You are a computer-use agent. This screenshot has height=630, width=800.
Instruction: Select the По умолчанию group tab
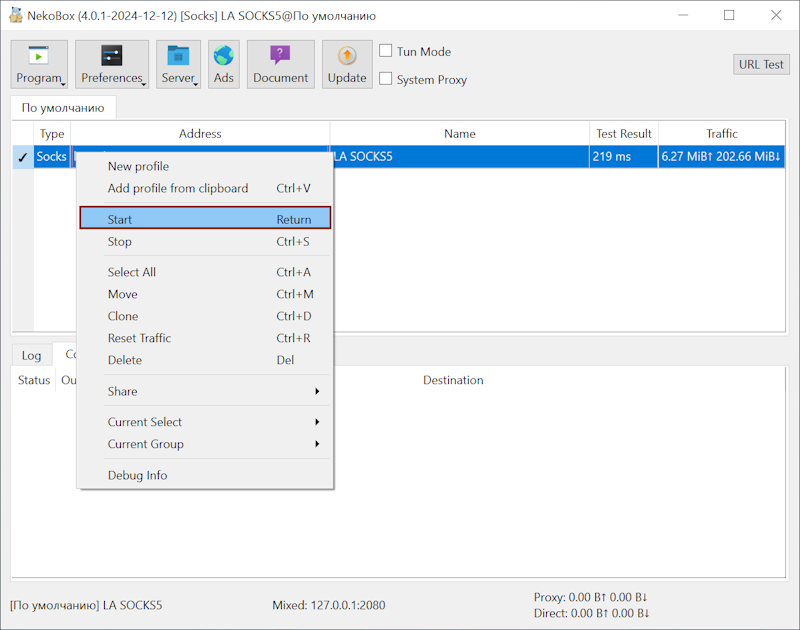(63, 108)
